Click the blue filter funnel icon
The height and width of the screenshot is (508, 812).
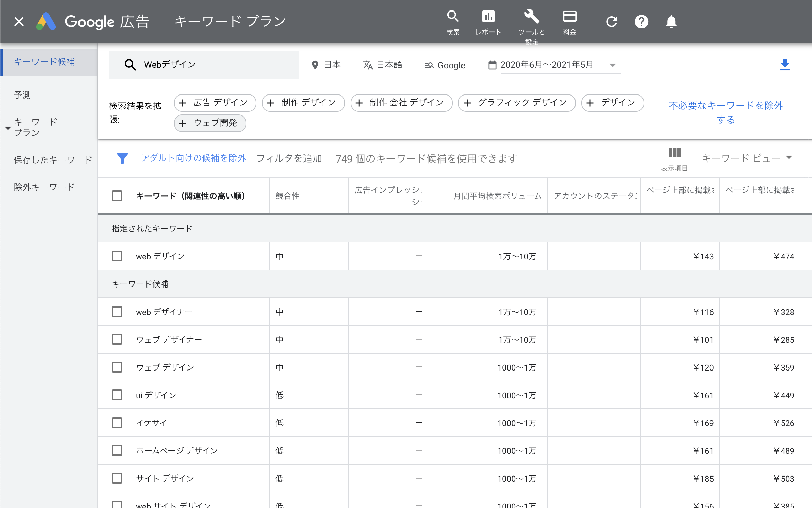(x=122, y=158)
